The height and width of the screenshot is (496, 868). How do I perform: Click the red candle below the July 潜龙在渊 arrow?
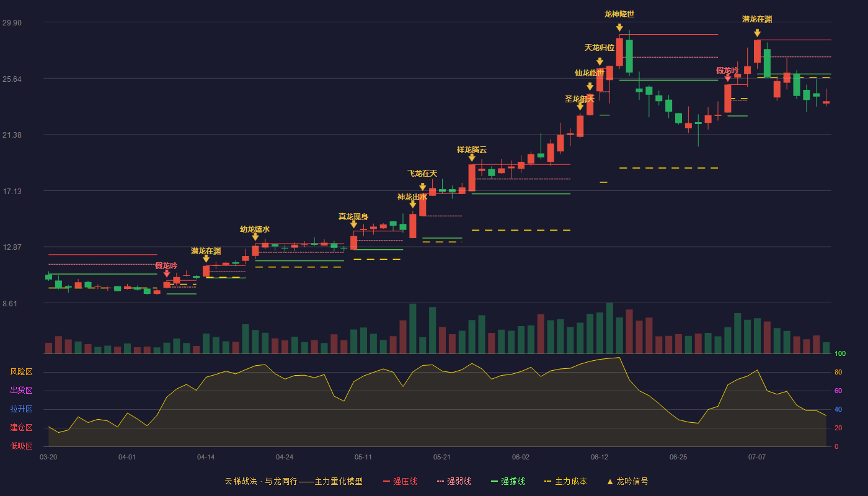pyautogui.click(x=757, y=51)
